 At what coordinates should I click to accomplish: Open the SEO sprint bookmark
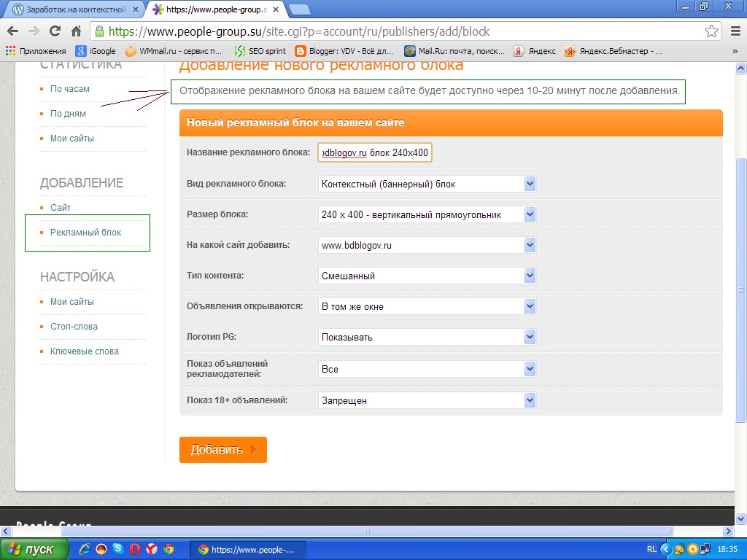coord(260,51)
